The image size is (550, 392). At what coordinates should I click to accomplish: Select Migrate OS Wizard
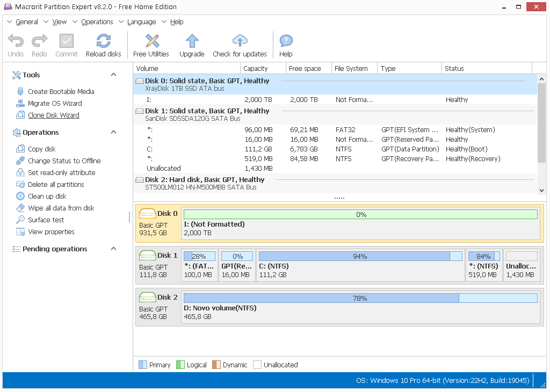(55, 104)
